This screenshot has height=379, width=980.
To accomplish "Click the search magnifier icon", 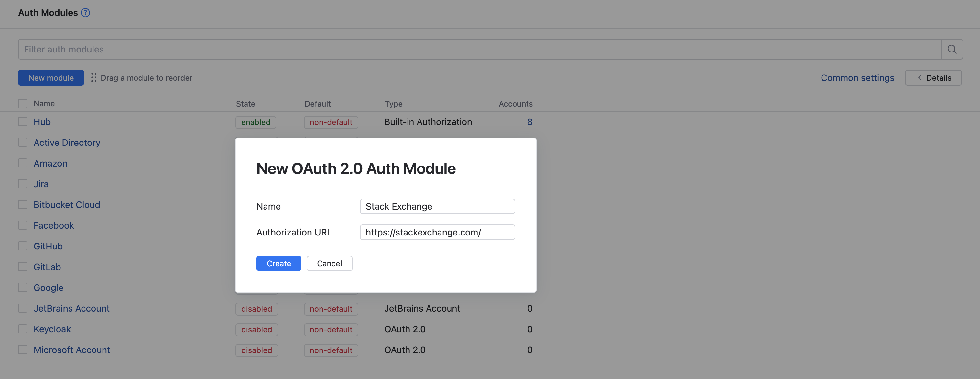I will 952,49.
